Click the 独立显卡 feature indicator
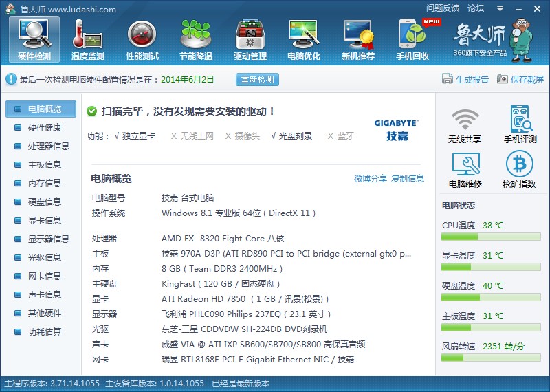The height and width of the screenshot is (392, 550). (x=135, y=135)
